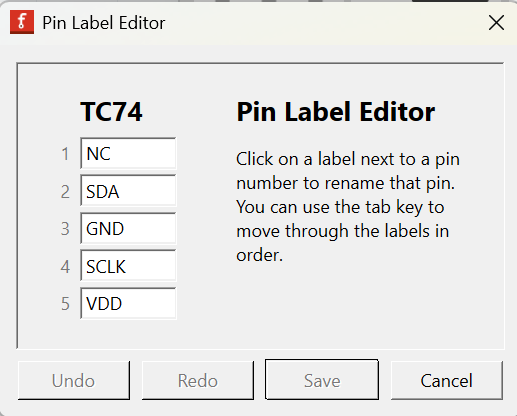Close the Pin Label Editor dialog

496,23
